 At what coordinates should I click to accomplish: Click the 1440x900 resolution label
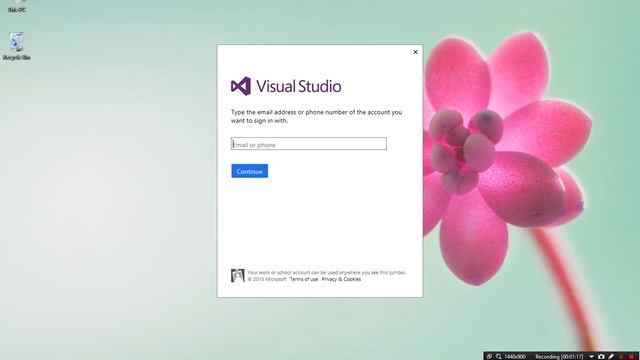point(515,357)
